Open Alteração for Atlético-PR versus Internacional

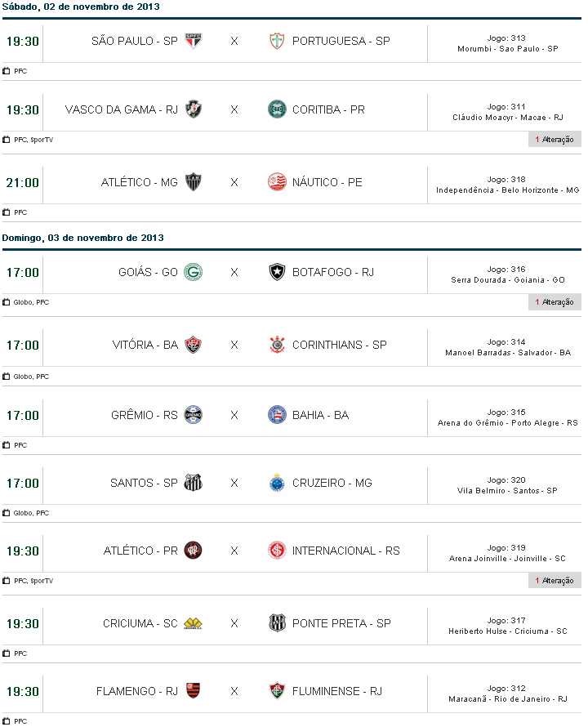point(555,581)
